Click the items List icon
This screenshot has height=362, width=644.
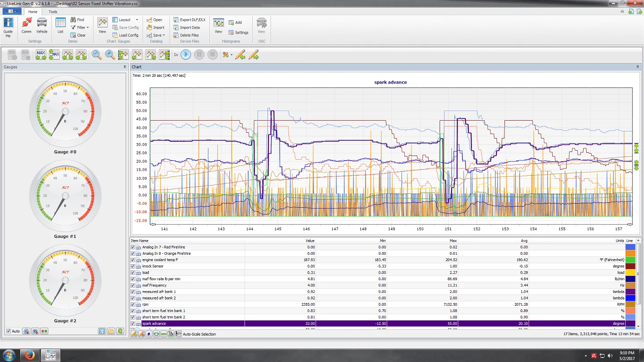point(60,22)
